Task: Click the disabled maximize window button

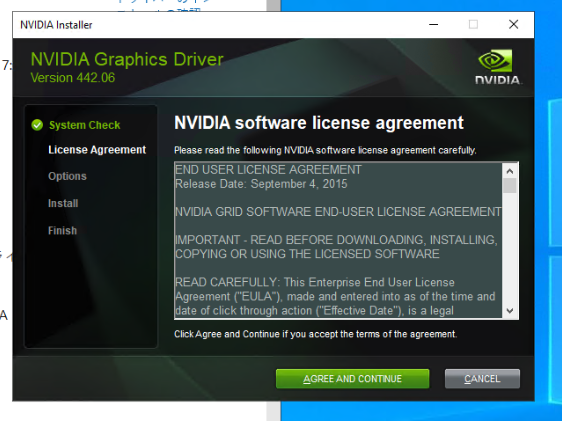Action: (x=473, y=24)
